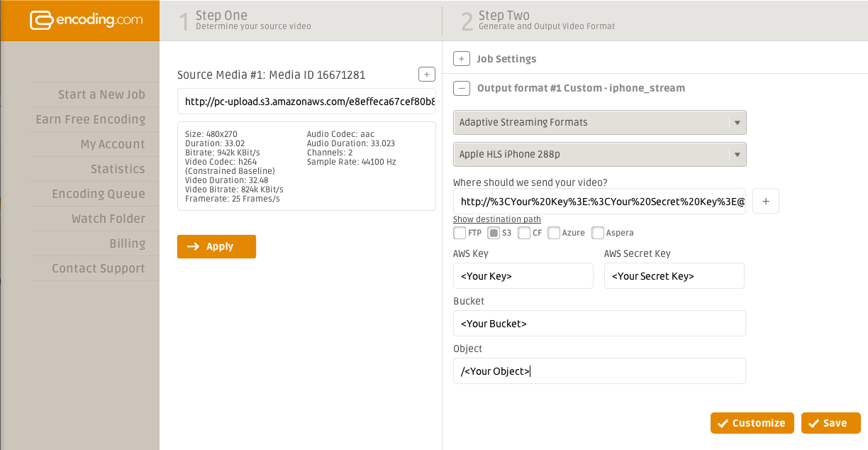The height and width of the screenshot is (450, 868).
Task: Open the Apple HLS iPhone 288p dropdown
Action: [599, 154]
